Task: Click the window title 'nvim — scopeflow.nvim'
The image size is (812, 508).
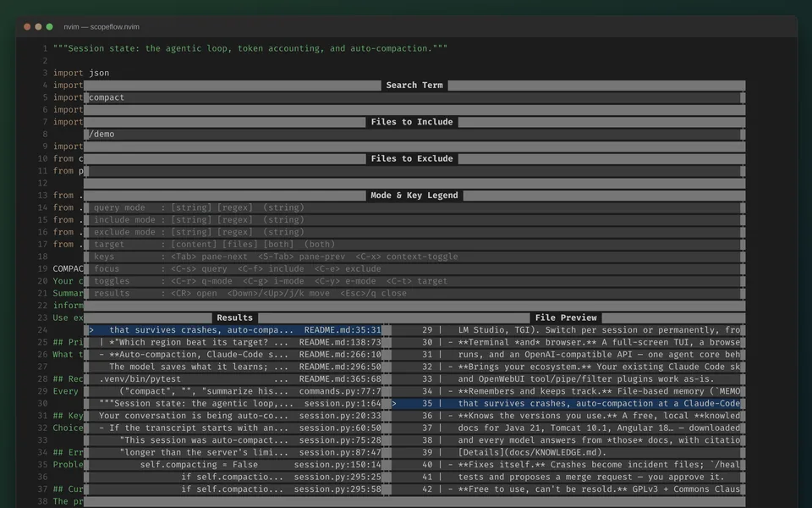Action: pos(101,27)
